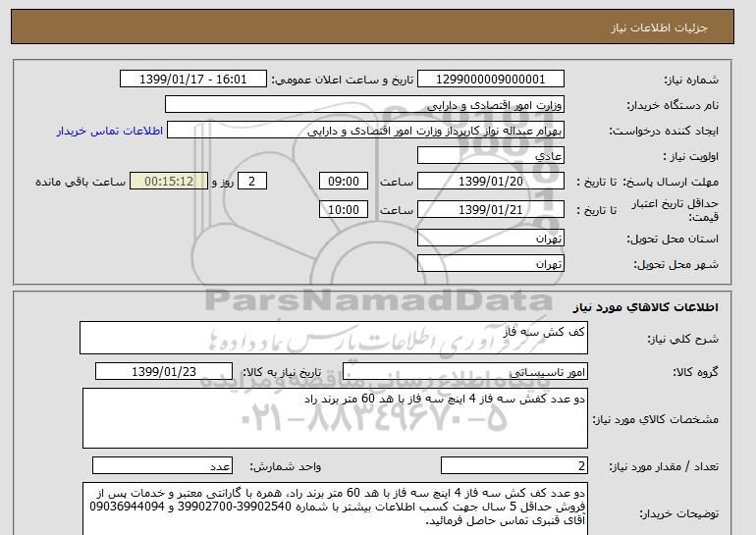Click the response deadline date field 1399/01/20
This screenshot has width=756, height=535.
(x=490, y=182)
